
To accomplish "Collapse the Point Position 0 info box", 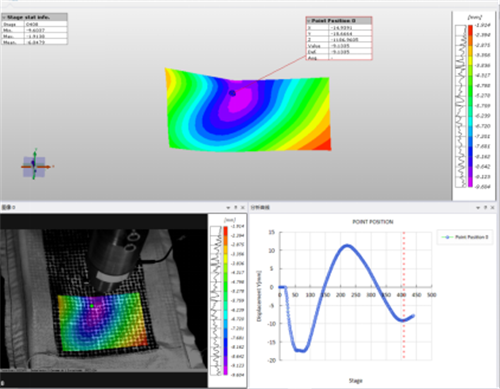I will (309, 21).
